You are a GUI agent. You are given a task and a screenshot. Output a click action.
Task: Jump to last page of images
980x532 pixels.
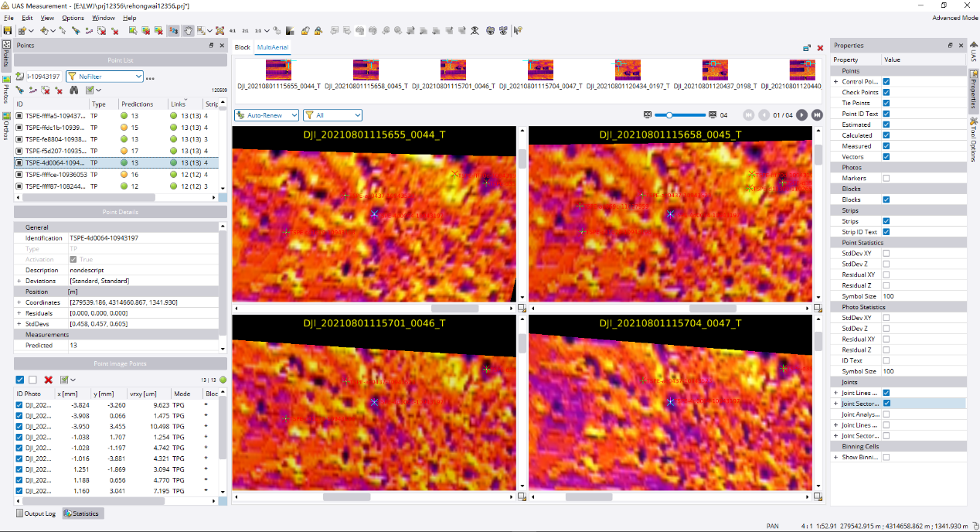[x=815, y=115]
